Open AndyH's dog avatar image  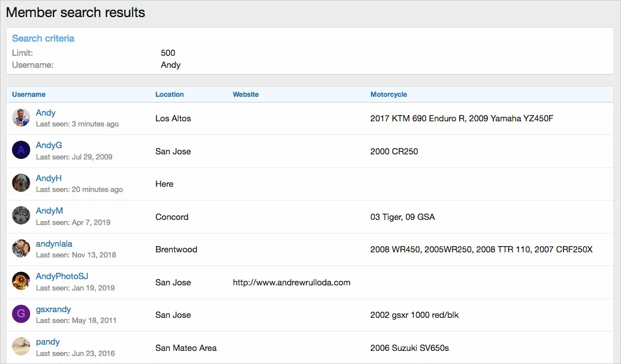pos(21,183)
